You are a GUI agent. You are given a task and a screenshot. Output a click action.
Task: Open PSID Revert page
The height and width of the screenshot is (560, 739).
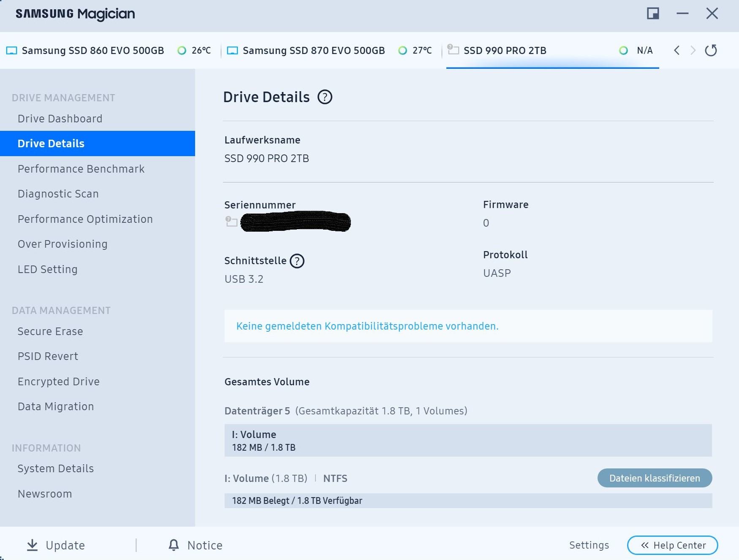(98, 356)
